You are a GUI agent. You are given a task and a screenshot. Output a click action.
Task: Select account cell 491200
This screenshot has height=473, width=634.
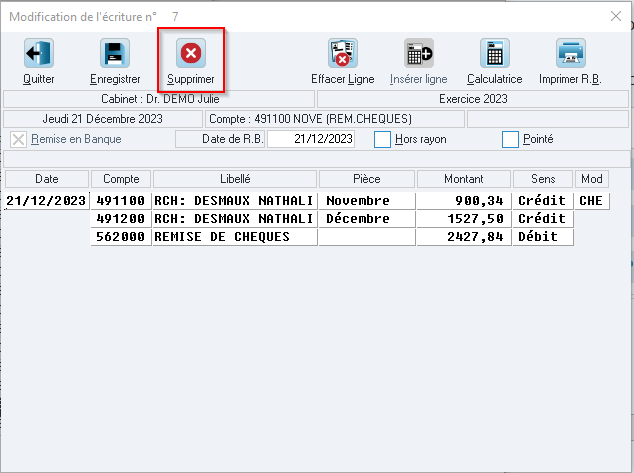pos(121,219)
